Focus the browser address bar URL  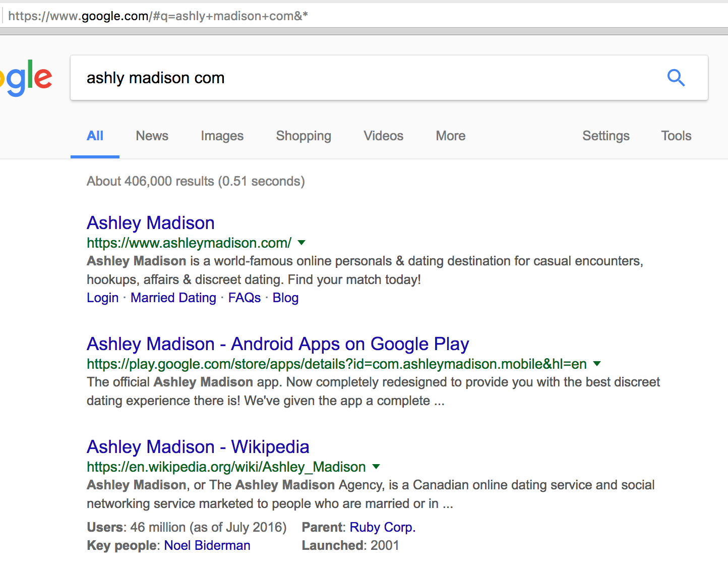pos(158,16)
